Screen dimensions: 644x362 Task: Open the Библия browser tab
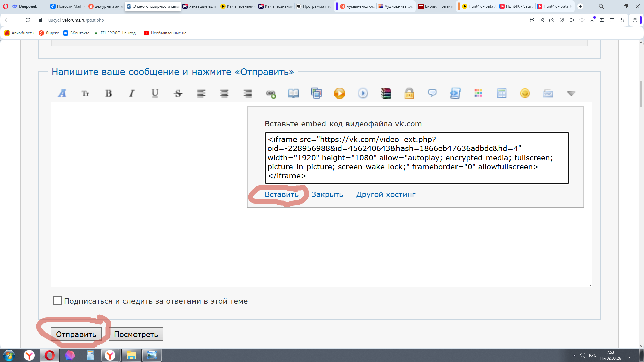pos(435,6)
